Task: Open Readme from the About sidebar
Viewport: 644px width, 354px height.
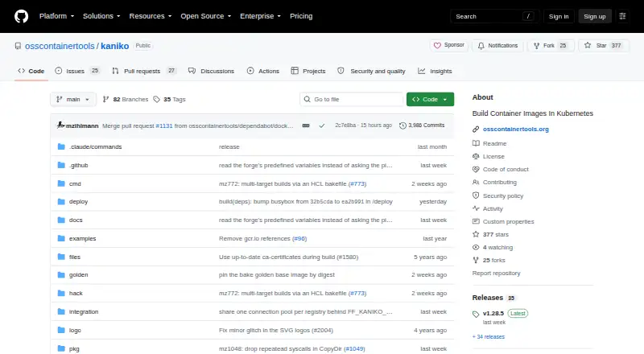Action: pyautogui.click(x=489, y=143)
